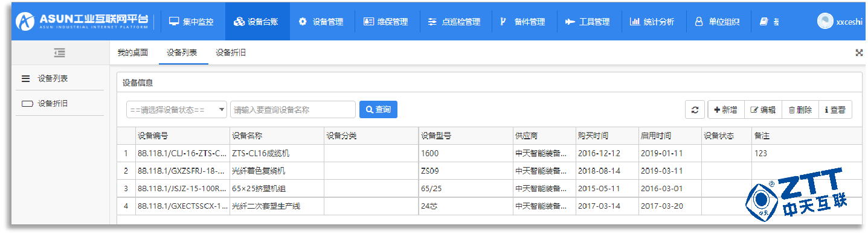This screenshot has height=234, width=868.
Task: Focus the device name search field
Action: [x=293, y=110]
